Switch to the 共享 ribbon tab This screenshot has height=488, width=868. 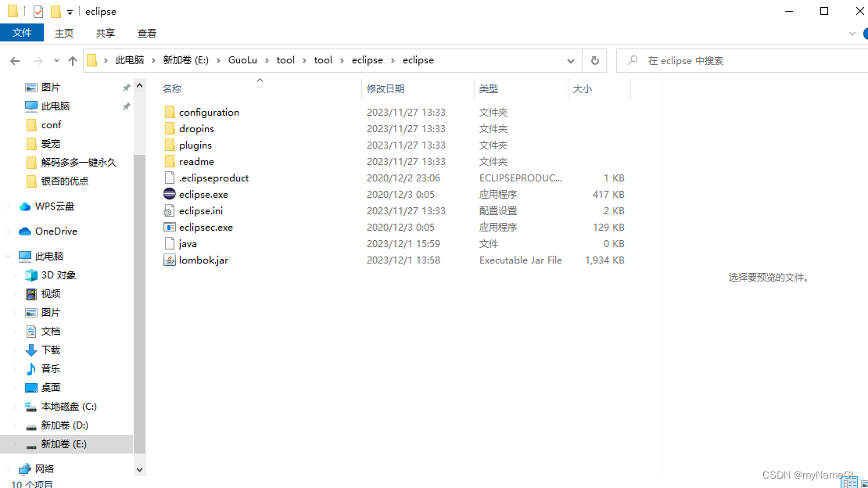[x=106, y=33]
